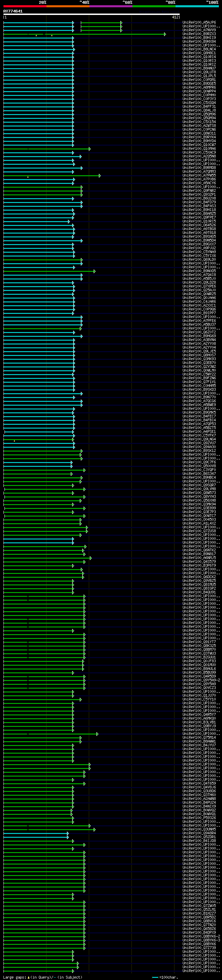Click the cyan ~100% identity legend bar

coord(197,6)
